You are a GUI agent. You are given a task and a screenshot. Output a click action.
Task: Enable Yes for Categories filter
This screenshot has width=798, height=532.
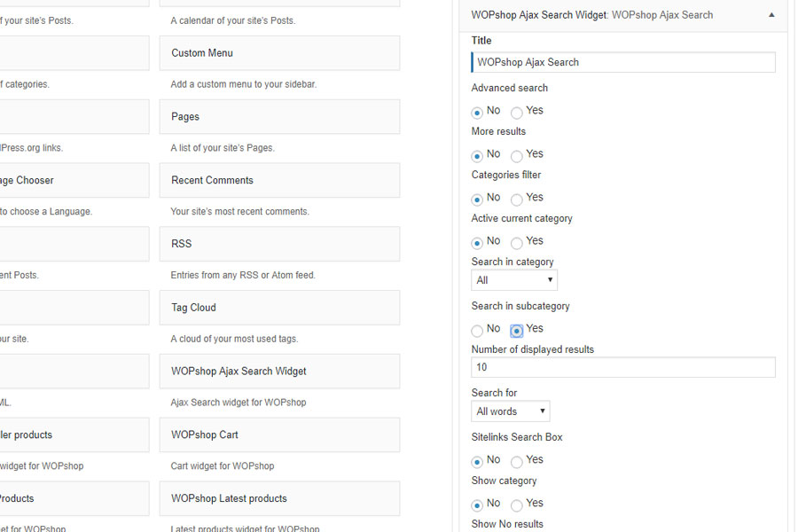(517, 199)
